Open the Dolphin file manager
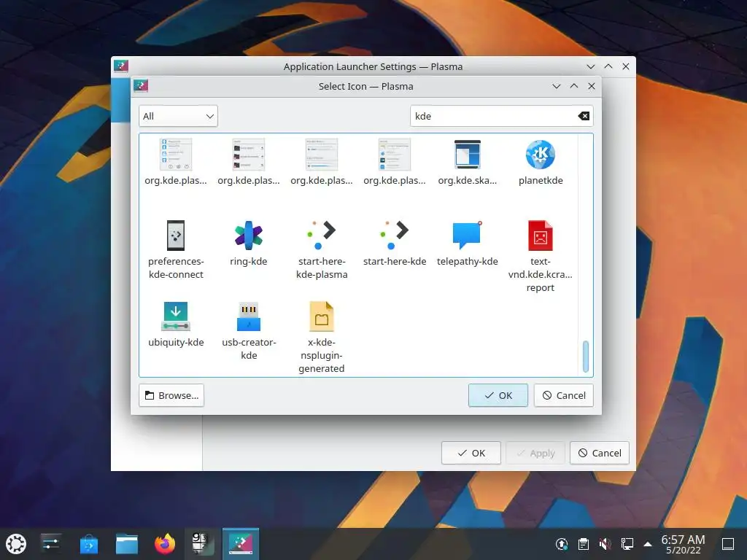The image size is (747, 560). click(127, 544)
